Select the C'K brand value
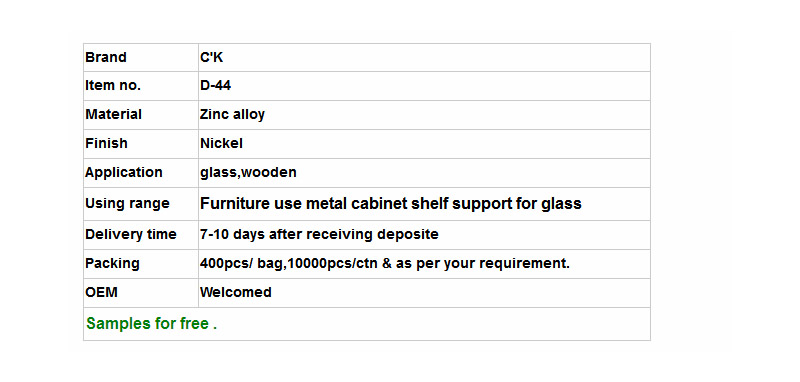This screenshot has width=800, height=382. click(x=211, y=57)
